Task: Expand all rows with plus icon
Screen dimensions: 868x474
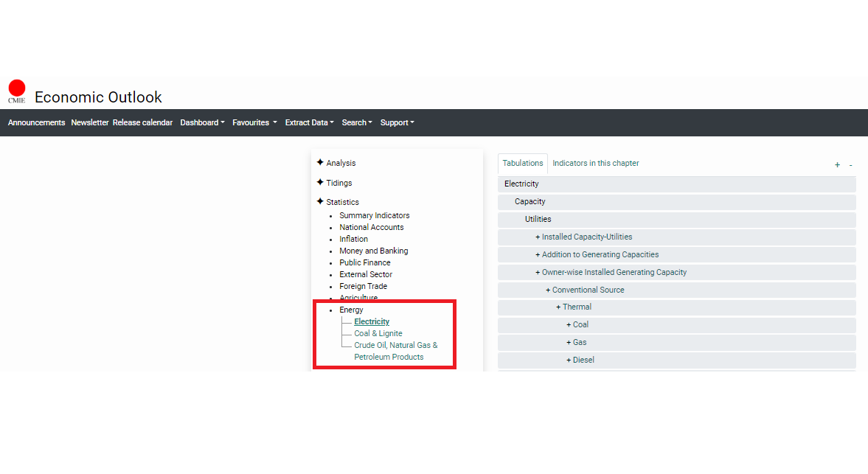Action: tap(837, 165)
